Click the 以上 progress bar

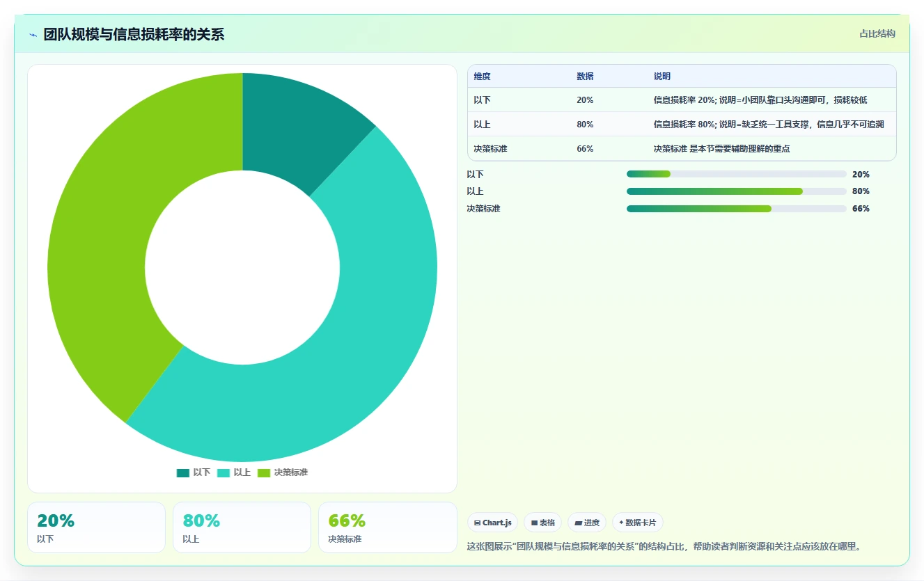coord(737,191)
